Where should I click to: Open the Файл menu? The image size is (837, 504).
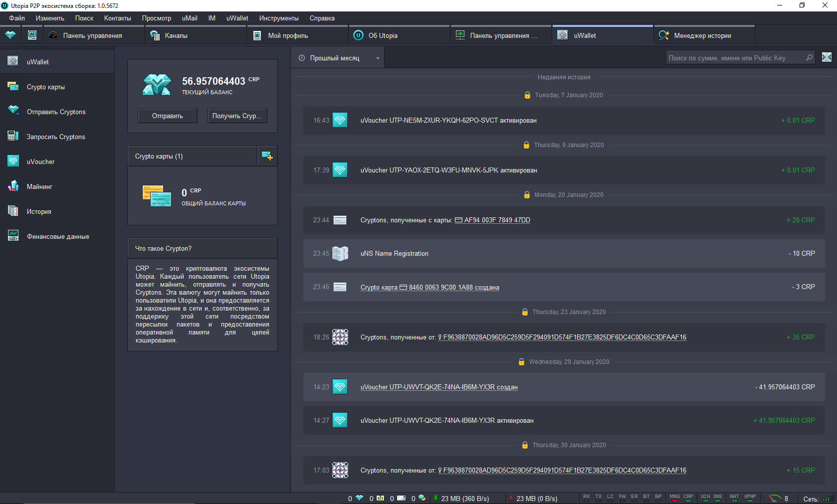click(17, 18)
